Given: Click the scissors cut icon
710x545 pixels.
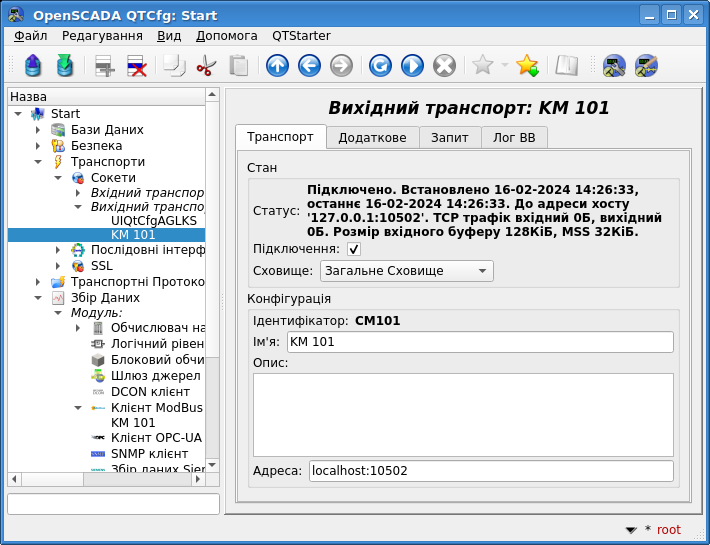Looking at the screenshot, I should pyautogui.click(x=206, y=66).
